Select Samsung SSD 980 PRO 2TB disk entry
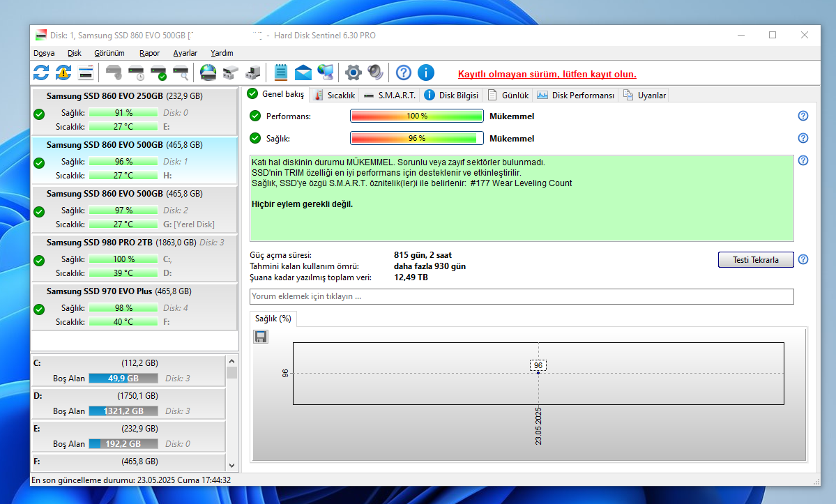The height and width of the screenshot is (504, 836). coord(135,258)
